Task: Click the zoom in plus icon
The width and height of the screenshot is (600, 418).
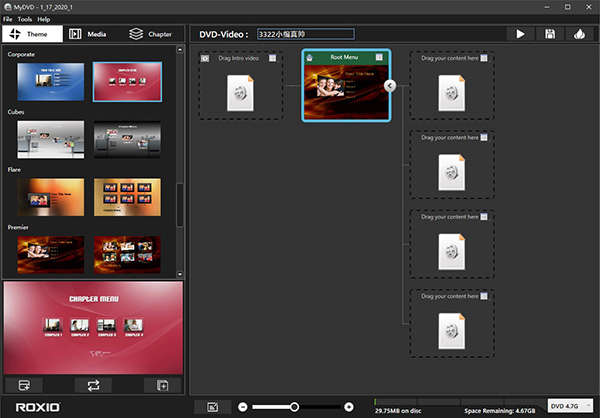Action: 348,407
